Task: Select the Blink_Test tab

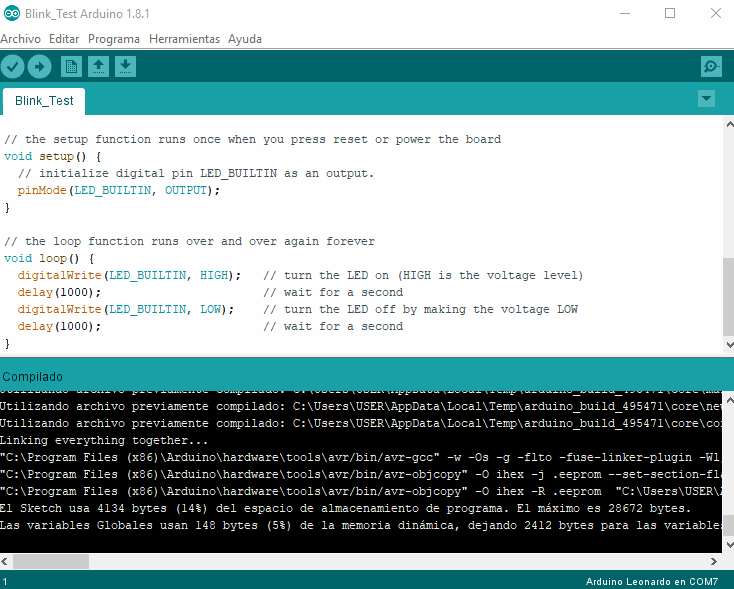Action: tap(44, 101)
